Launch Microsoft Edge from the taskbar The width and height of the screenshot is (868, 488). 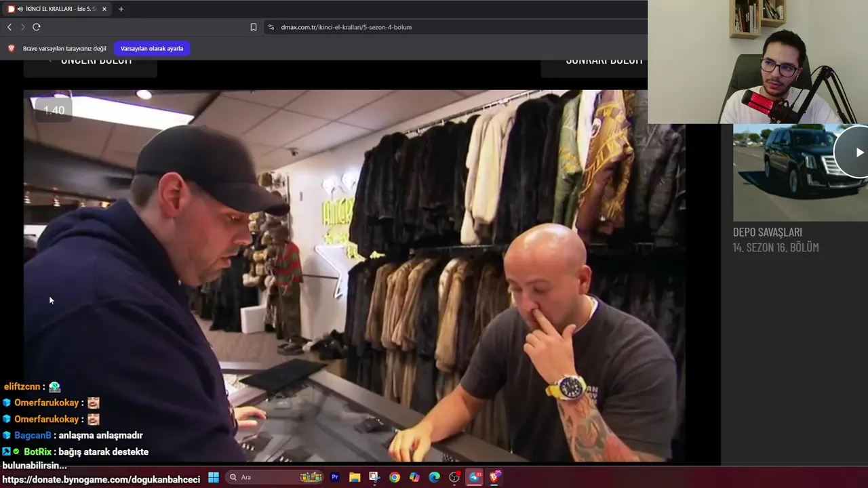[x=435, y=477]
